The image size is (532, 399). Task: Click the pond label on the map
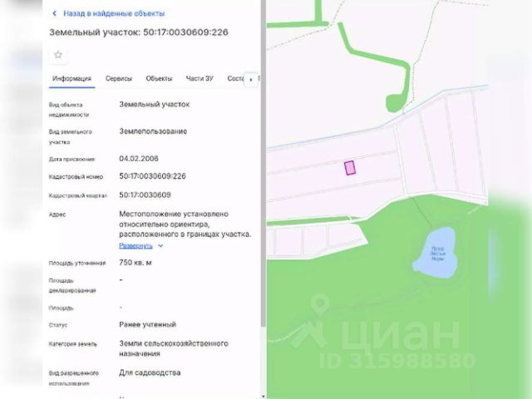(x=438, y=254)
